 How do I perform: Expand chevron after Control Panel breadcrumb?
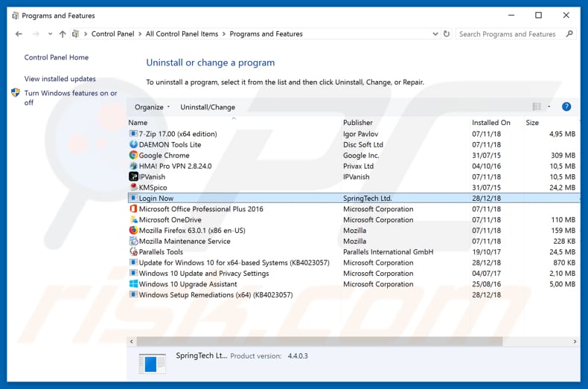coord(140,33)
